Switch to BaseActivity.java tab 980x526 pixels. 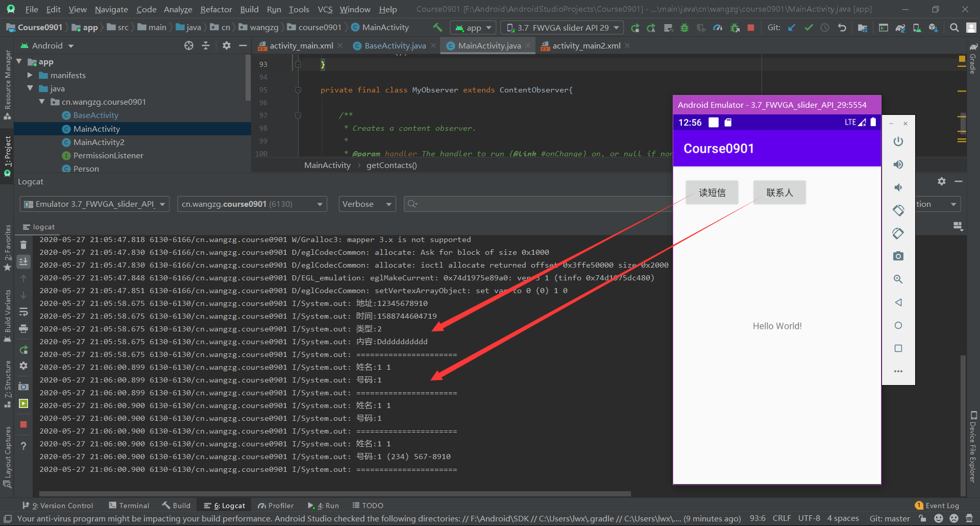395,45
